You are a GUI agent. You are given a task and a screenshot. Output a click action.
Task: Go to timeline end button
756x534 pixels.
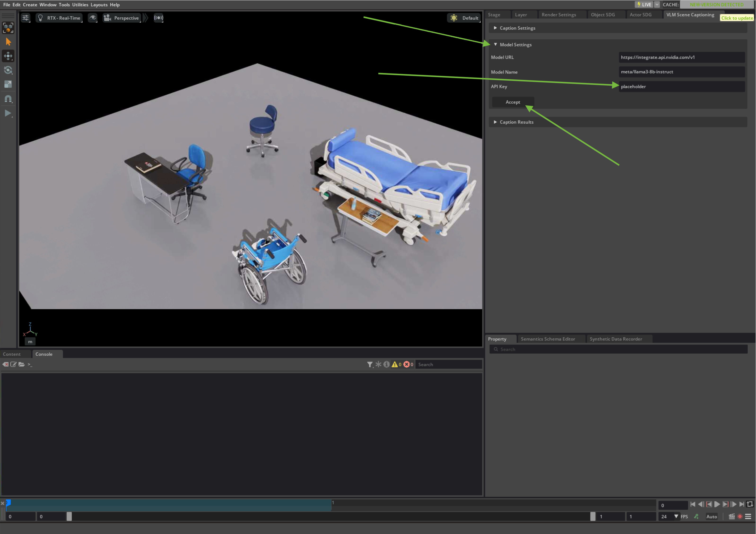[x=742, y=504]
